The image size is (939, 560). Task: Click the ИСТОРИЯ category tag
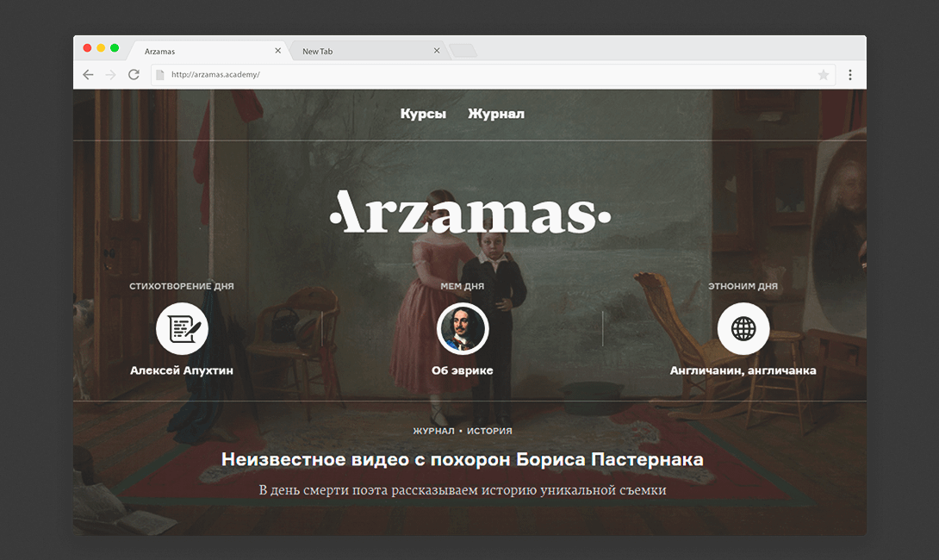click(489, 432)
